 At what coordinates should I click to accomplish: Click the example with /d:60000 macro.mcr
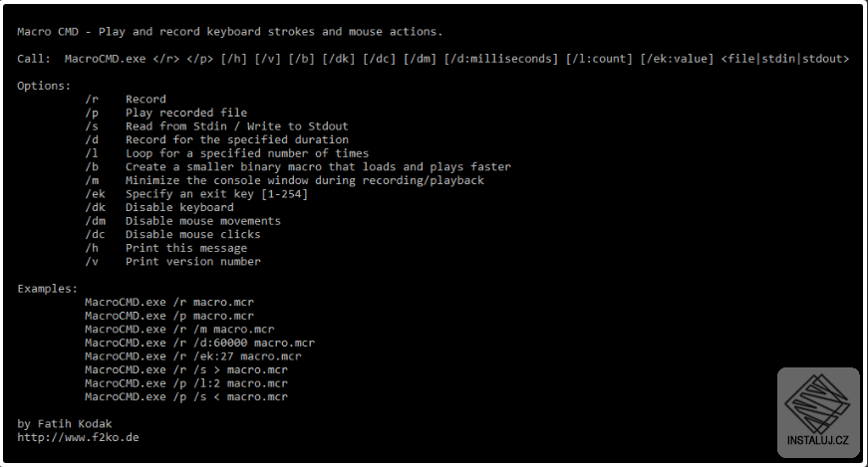pos(200,343)
